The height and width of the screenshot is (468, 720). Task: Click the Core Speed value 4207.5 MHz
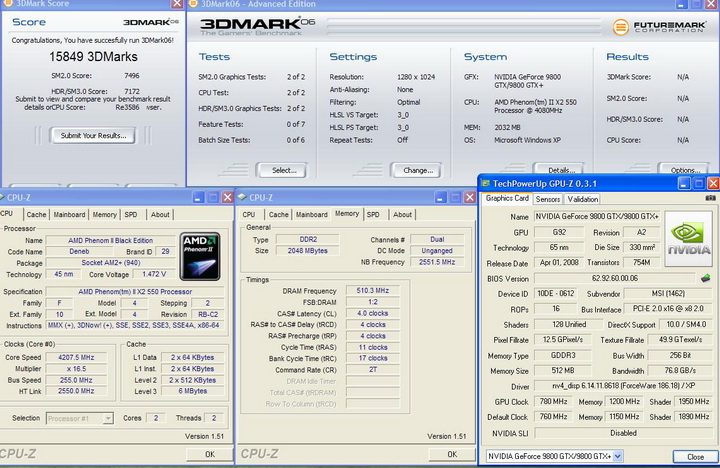click(76, 357)
